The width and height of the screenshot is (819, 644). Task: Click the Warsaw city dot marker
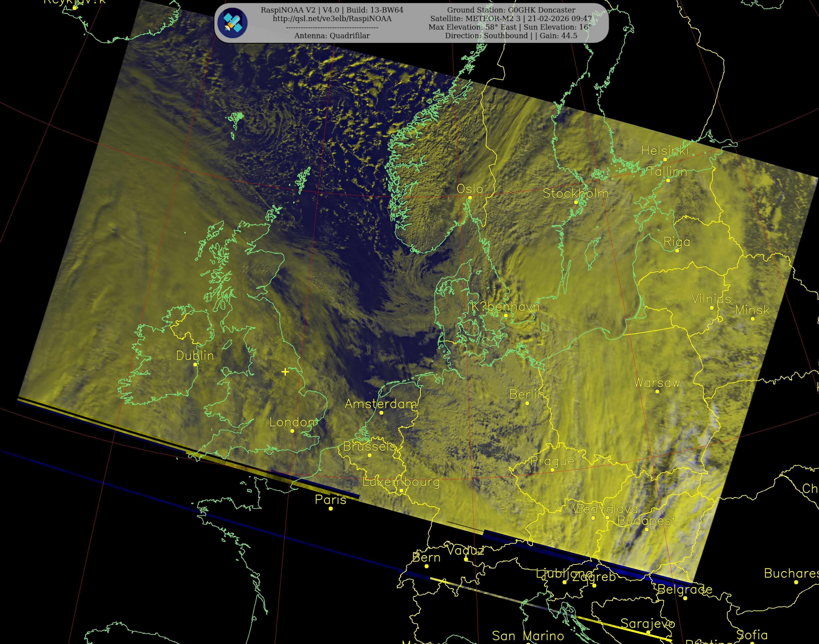point(657,392)
